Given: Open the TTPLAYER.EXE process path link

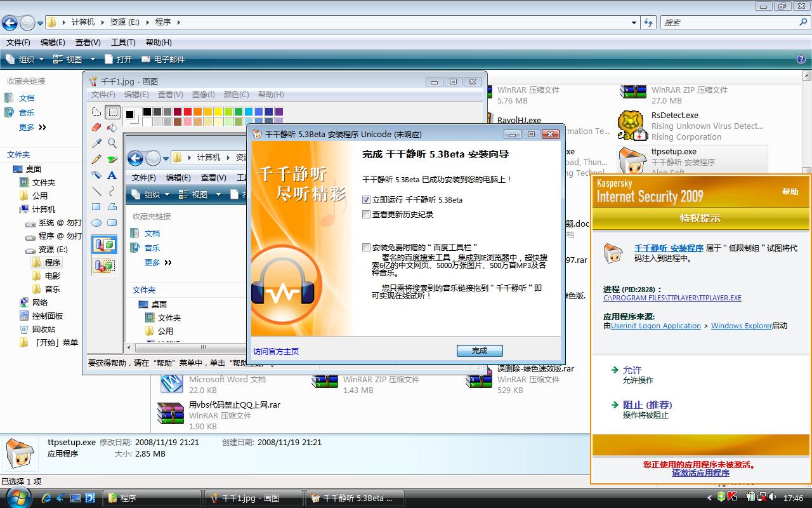Looking at the screenshot, I should 672,298.
